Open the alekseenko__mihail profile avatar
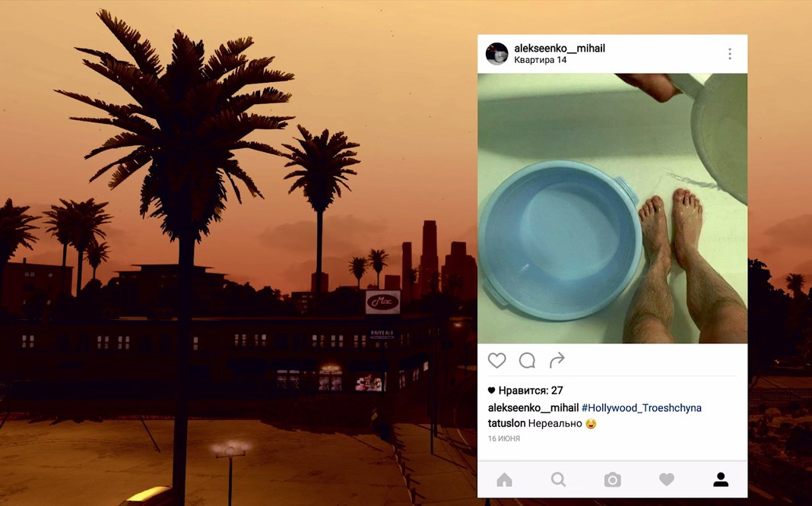Image resolution: width=812 pixels, height=506 pixels. [x=496, y=54]
